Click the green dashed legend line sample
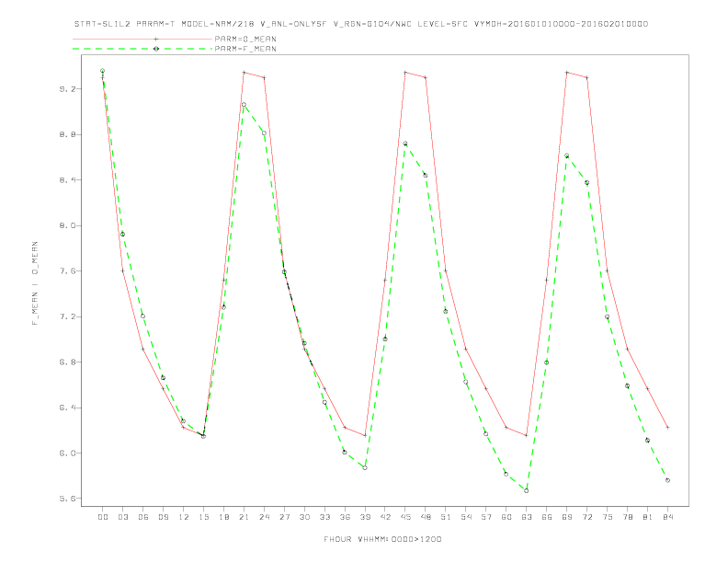 [142, 49]
